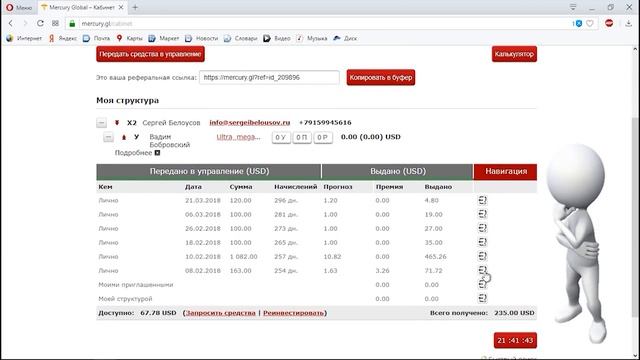Open the Speed Dial grid
The width and height of the screenshot is (640, 360).
(x=56, y=23)
